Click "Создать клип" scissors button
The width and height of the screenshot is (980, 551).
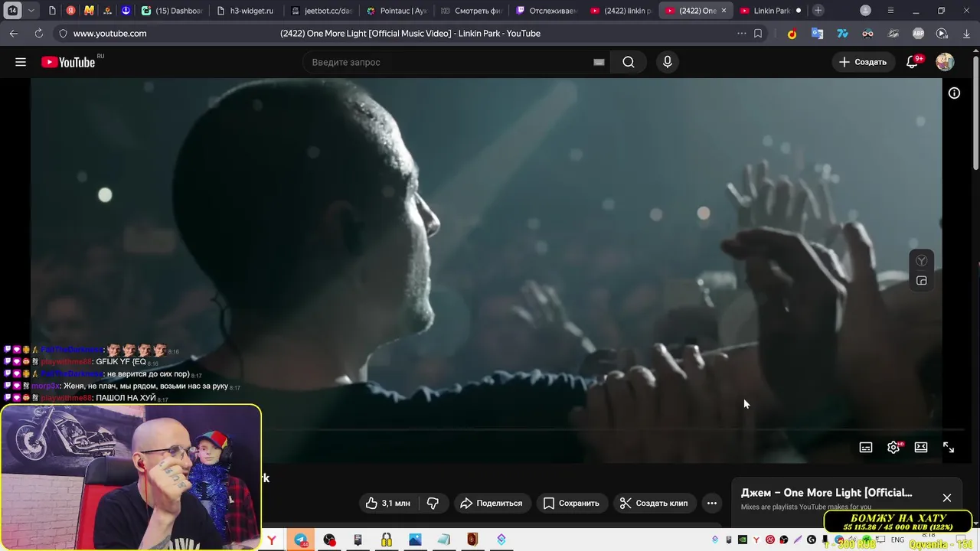tap(654, 503)
